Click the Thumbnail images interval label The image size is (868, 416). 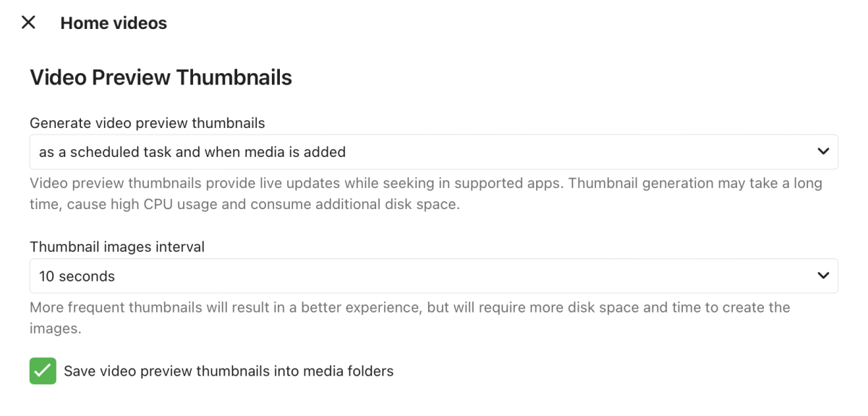click(x=117, y=247)
